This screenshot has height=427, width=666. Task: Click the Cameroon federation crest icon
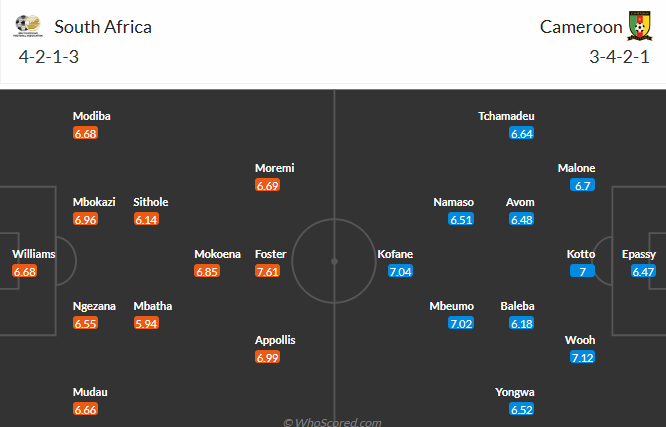click(x=639, y=26)
